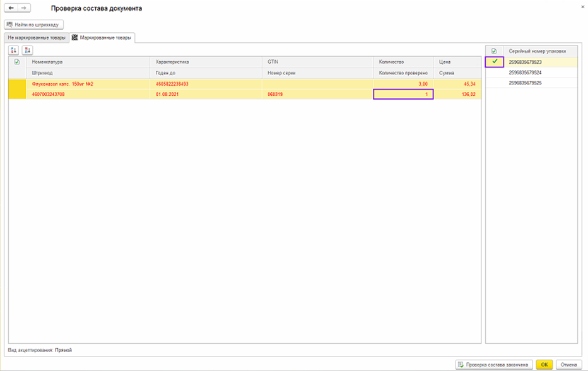Select the 'Маркированные товары' tab
This screenshot has height=371, width=588.
(102, 37)
